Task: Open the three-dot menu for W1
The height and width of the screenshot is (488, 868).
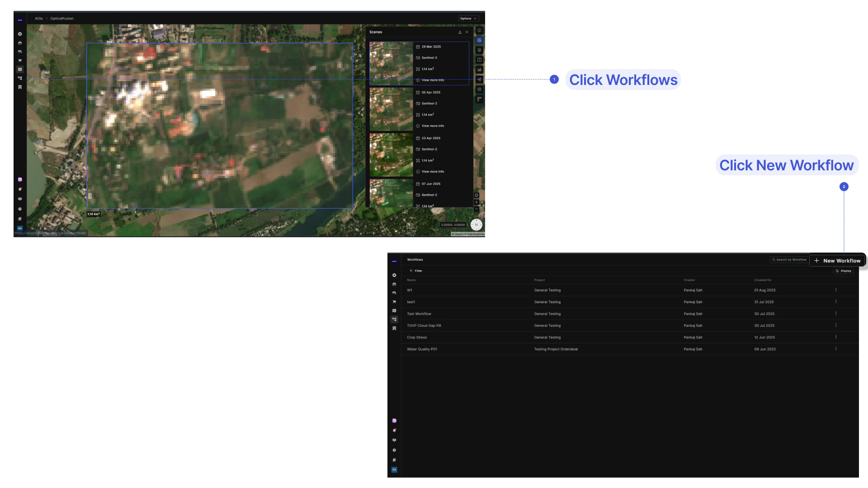Action: click(836, 290)
